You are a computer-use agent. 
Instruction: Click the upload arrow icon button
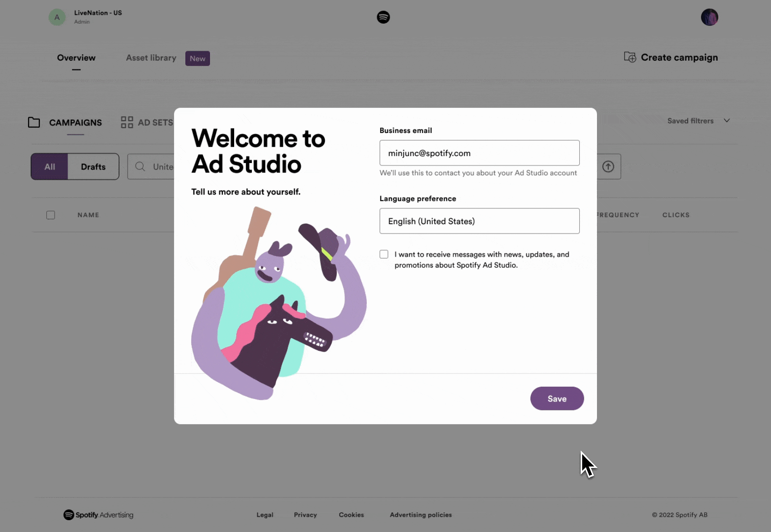click(608, 166)
